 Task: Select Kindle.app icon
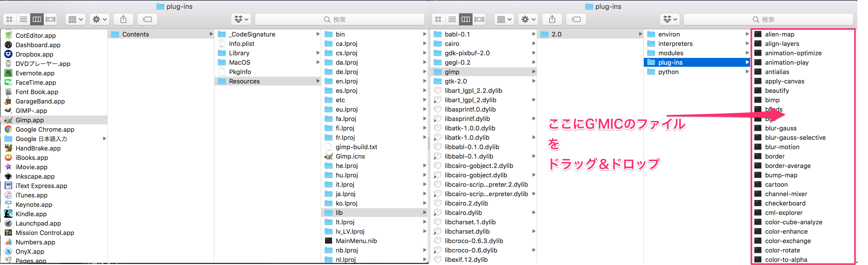(x=8, y=214)
